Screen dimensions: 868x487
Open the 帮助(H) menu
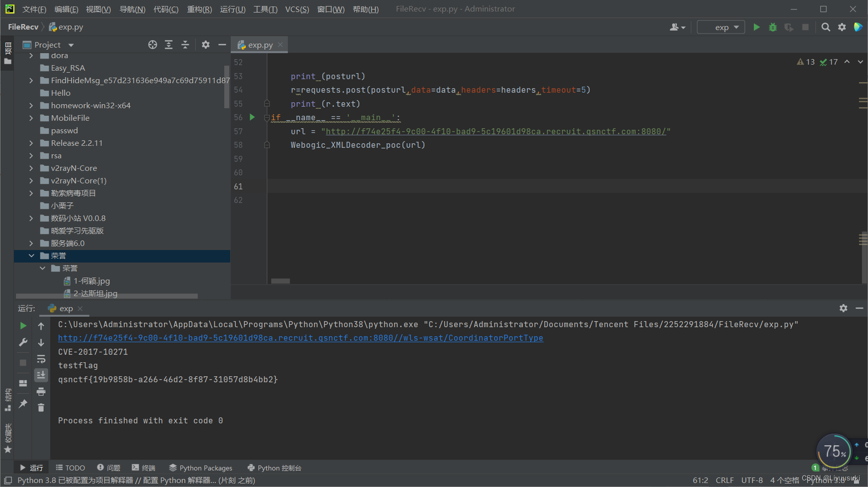coord(365,9)
